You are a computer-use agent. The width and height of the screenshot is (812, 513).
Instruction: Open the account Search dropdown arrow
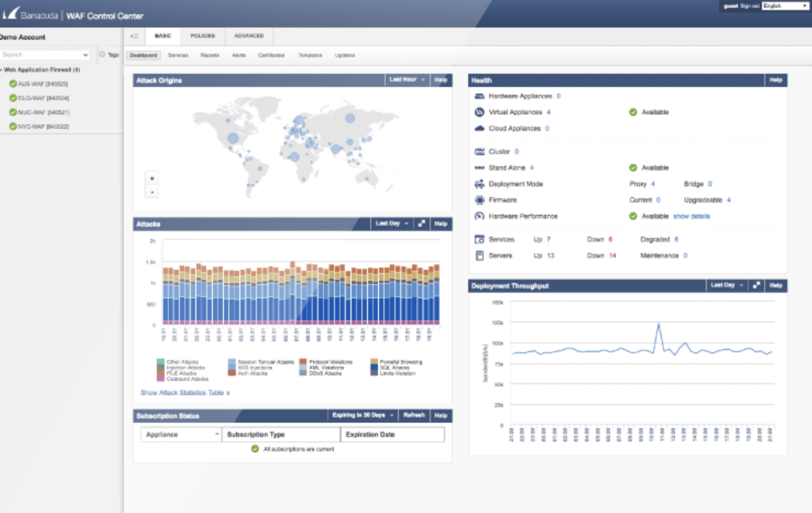85,55
